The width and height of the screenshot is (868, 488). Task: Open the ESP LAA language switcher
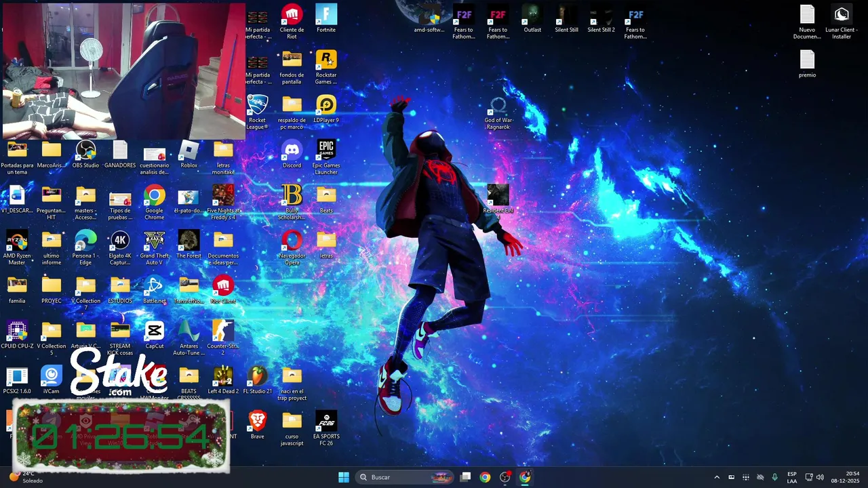(x=792, y=477)
